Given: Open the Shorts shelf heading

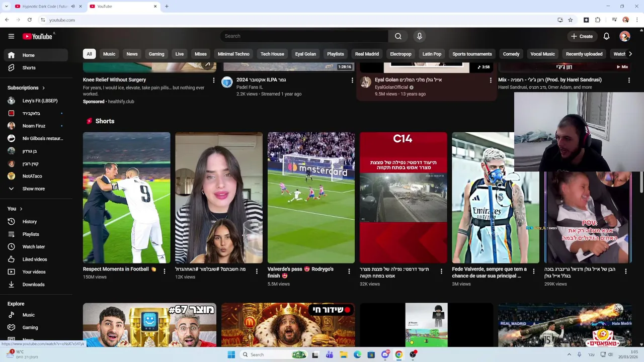Looking at the screenshot, I should point(105,121).
